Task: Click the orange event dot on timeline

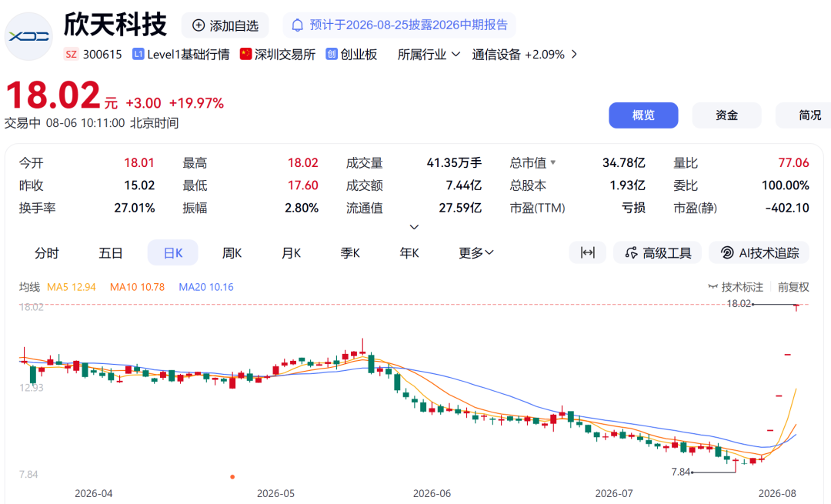Action: point(232,477)
